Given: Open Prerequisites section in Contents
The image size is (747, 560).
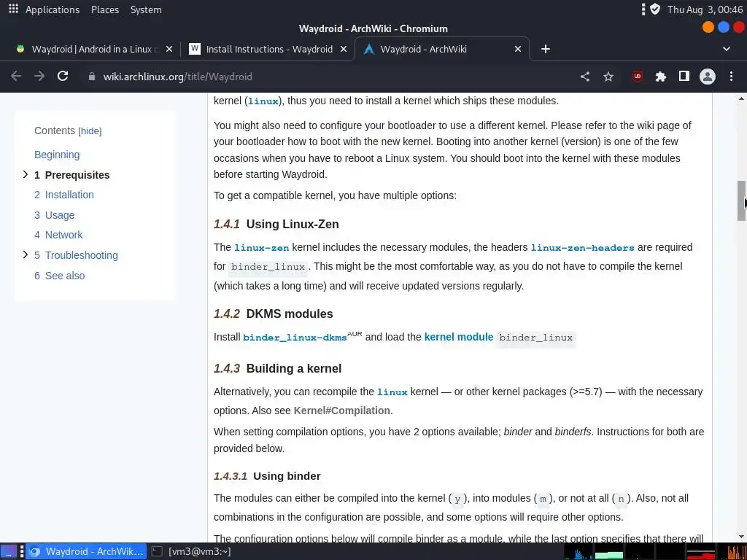Looking at the screenshot, I should [x=72, y=175].
